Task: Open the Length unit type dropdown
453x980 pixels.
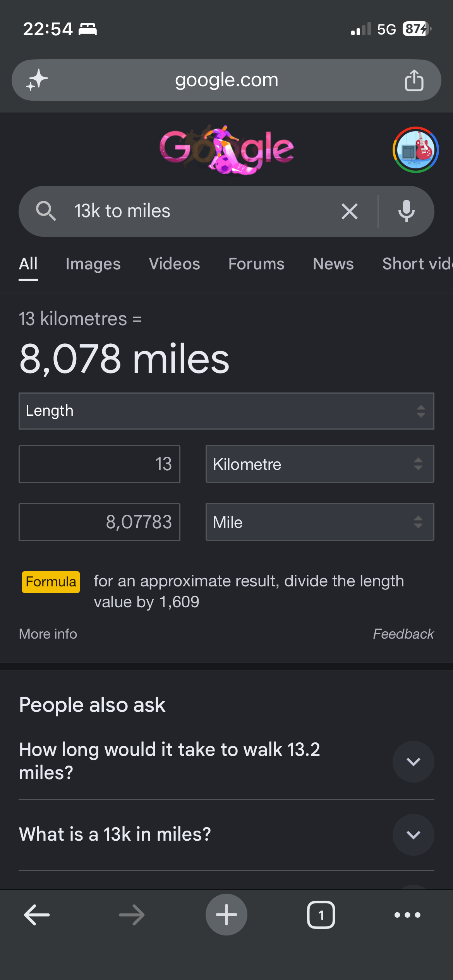Action: (x=226, y=411)
